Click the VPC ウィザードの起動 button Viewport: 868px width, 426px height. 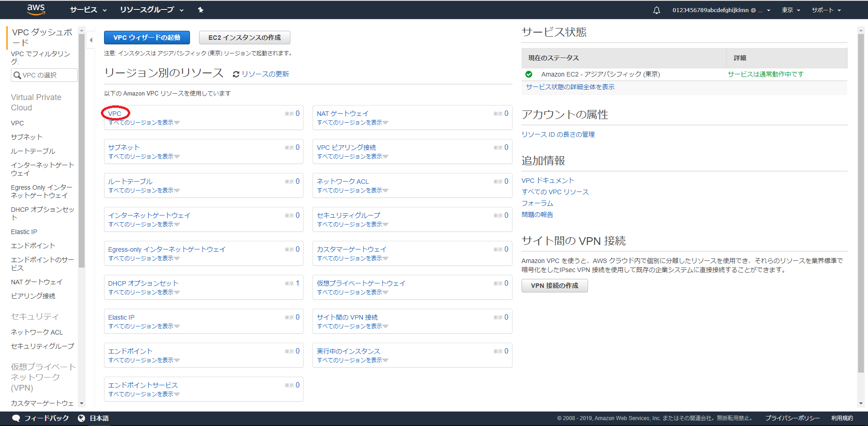pyautogui.click(x=147, y=37)
